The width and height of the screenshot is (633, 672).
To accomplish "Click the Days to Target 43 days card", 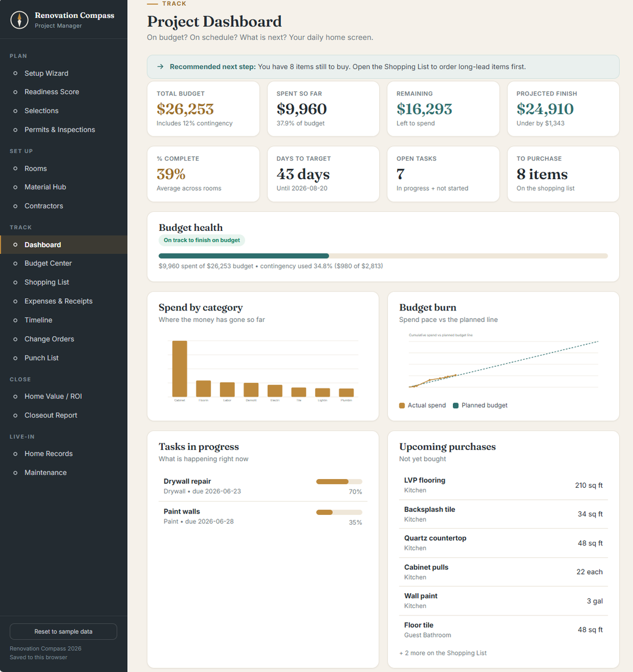I will (323, 174).
